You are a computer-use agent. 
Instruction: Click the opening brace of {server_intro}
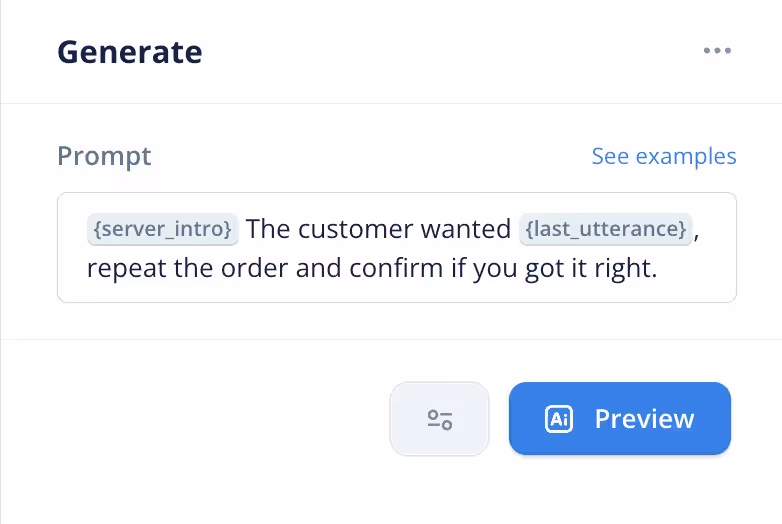[x=98, y=229]
